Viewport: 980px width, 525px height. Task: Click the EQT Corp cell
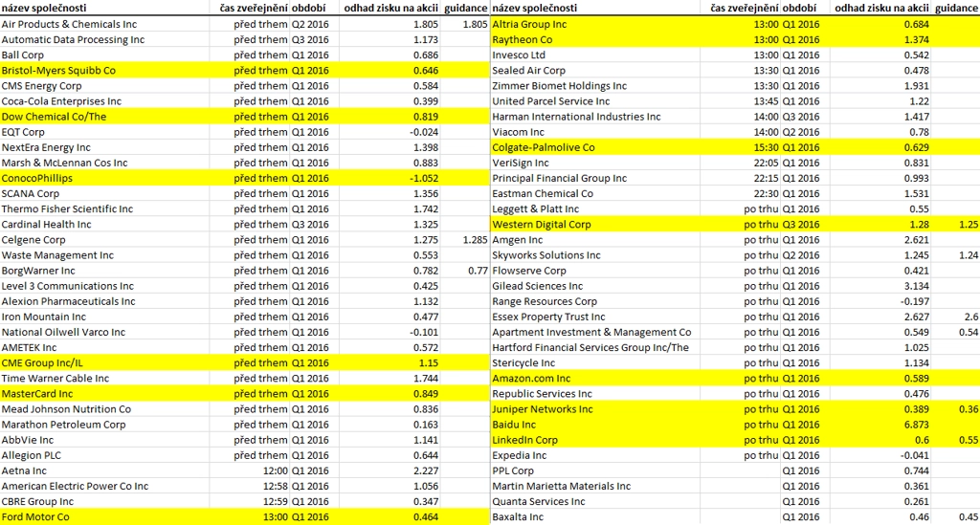105,132
